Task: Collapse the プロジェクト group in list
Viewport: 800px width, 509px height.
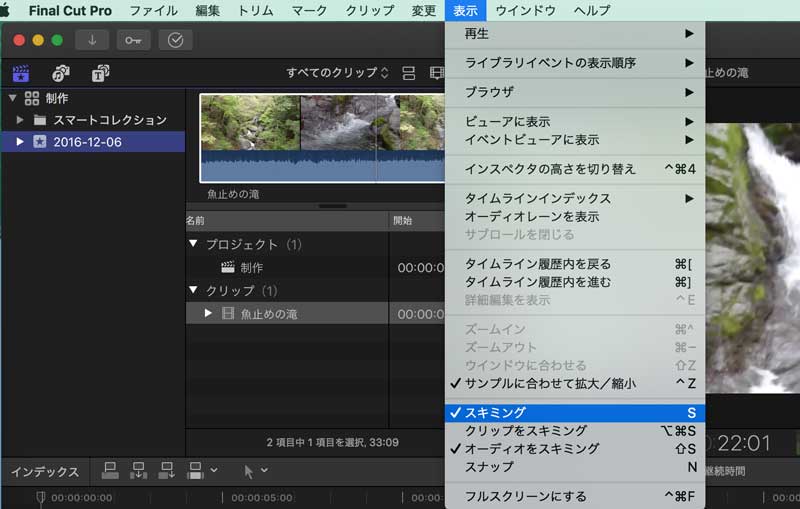Action: [193, 244]
